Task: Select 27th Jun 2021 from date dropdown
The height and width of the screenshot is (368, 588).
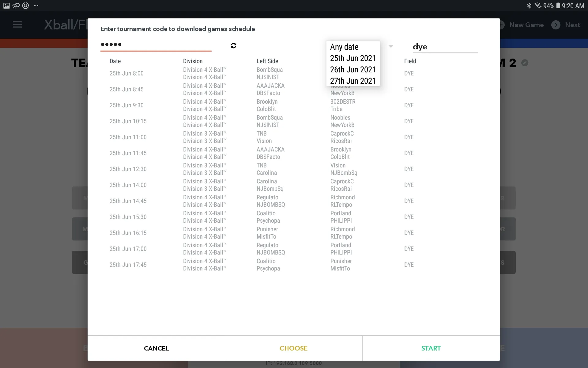Action: pos(352,81)
